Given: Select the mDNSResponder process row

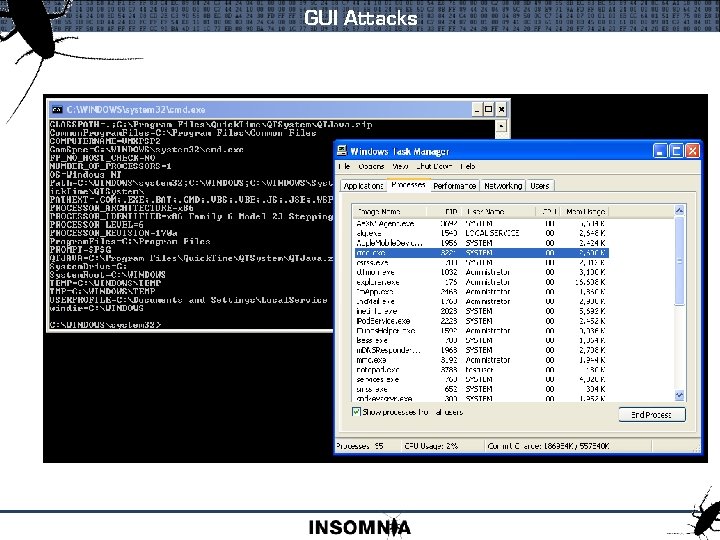Looking at the screenshot, I should 481,350.
